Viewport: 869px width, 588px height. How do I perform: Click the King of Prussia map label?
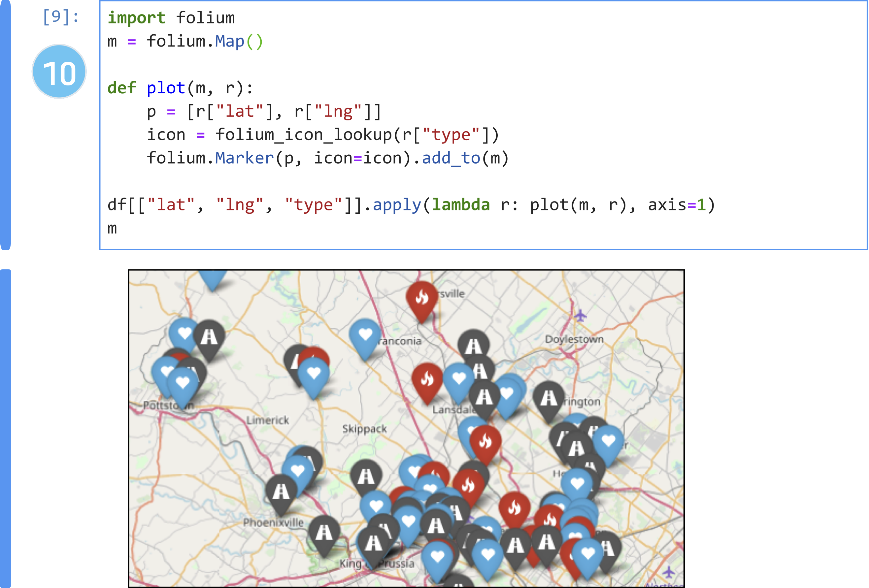377,564
